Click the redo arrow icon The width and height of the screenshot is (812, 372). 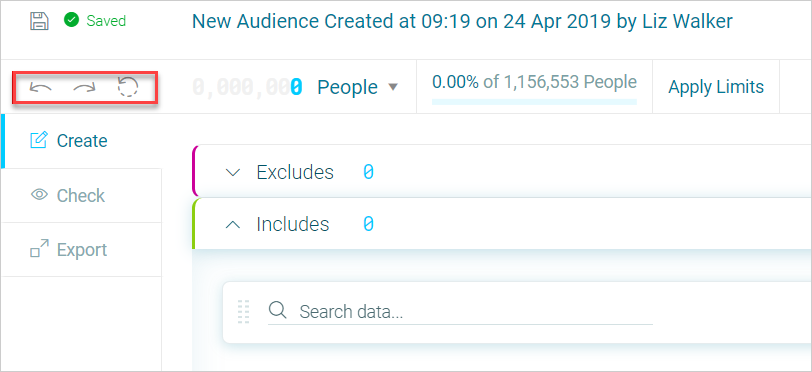pyautogui.click(x=84, y=87)
